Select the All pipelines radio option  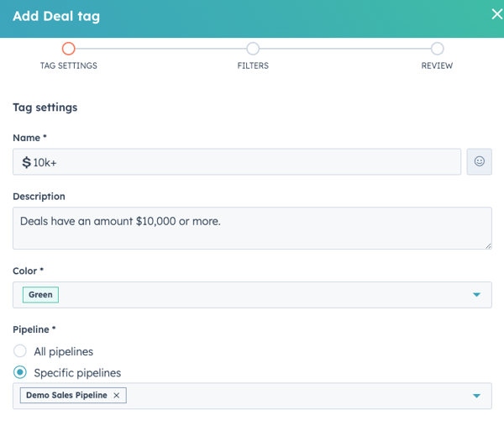click(x=20, y=350)
